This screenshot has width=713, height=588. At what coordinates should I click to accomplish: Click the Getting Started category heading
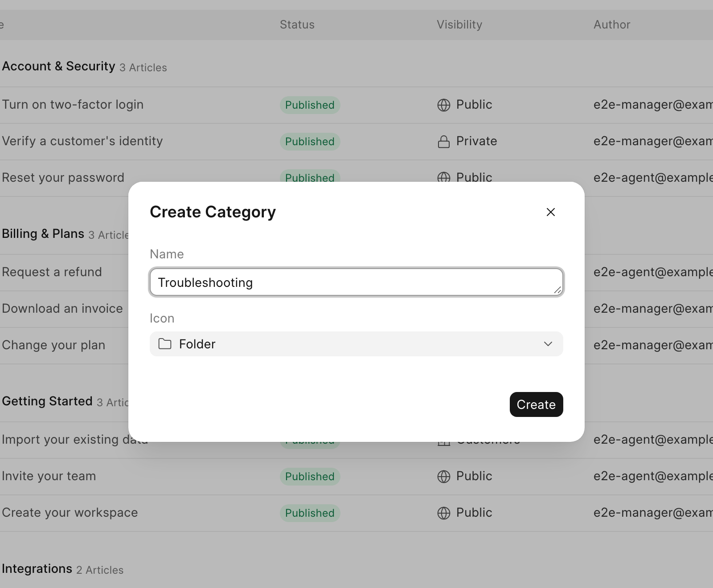47,401
